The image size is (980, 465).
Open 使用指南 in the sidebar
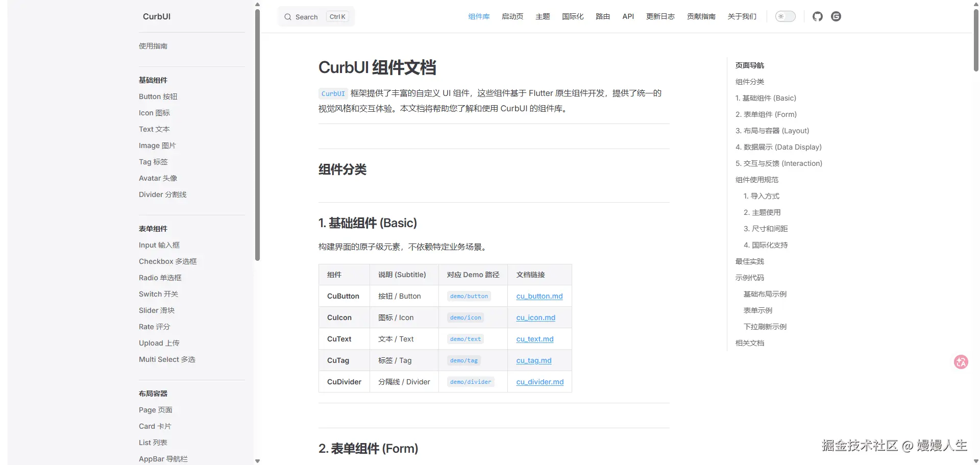pyautogui.click(x=153, y=46)
